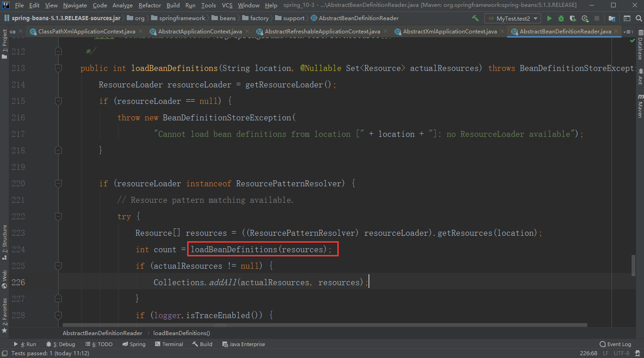Image resolution: width=644 pixels, height=358 pixels.
Task: Close the ClassPathXmlApplicationContext.java tab
Action: 140,32
